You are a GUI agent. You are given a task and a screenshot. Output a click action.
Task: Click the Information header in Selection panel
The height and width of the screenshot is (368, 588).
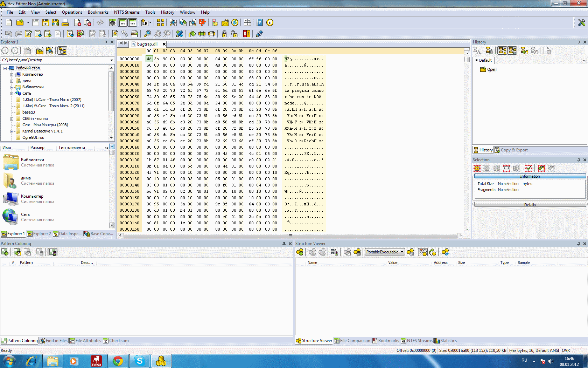pos(530,176)
